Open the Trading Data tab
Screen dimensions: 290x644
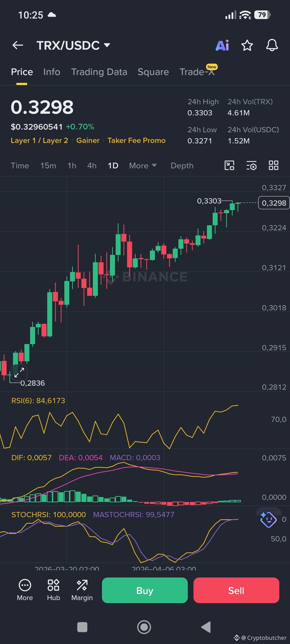(99, 72)
